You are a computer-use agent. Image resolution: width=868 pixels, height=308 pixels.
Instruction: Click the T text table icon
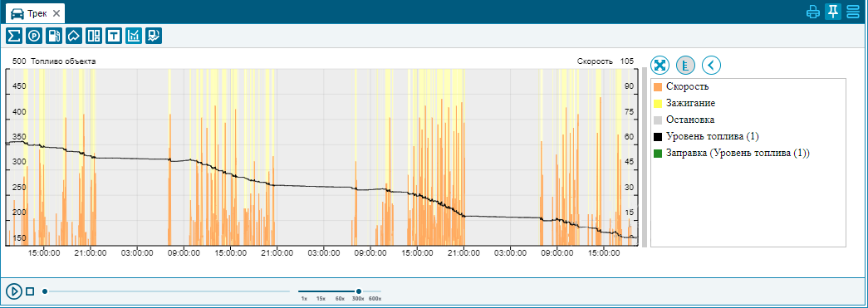pyautogui.click(x=114, y=36)
